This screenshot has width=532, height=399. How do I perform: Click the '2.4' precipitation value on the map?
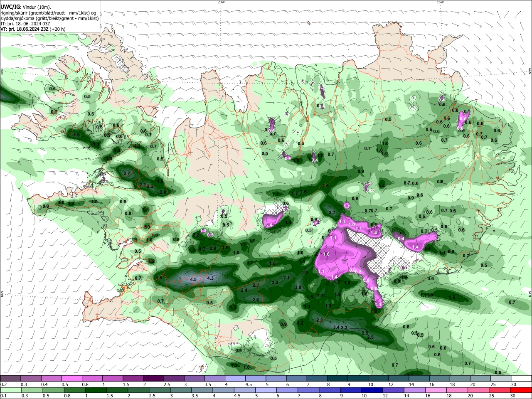point(244,290)
